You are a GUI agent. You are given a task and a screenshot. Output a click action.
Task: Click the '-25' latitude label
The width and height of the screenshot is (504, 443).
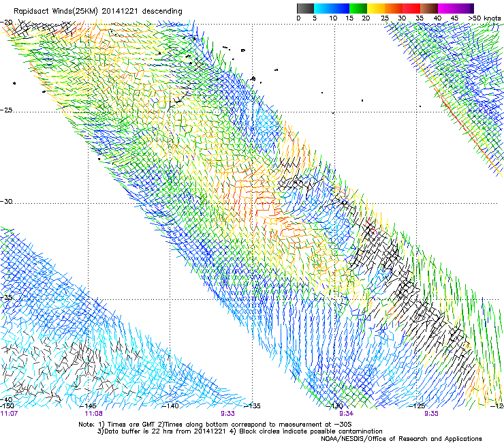(6, 110)
